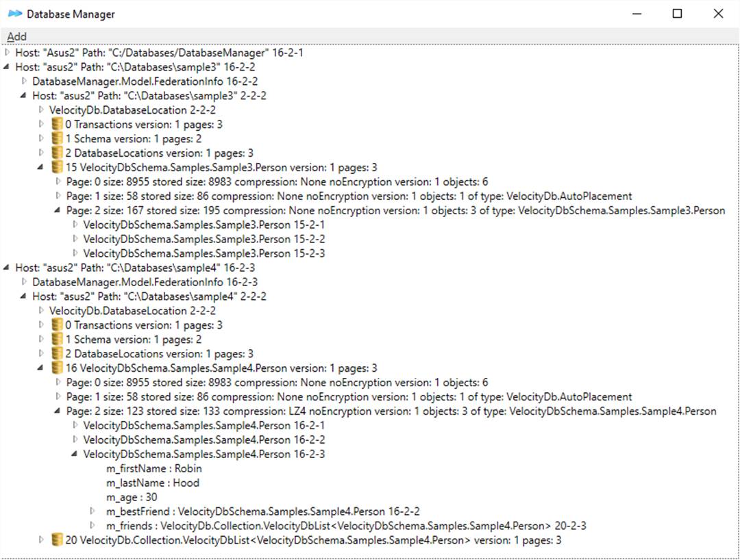Select sample3 1 Schema row text
The height and width of the screenshot is (560, 740).
134,138
